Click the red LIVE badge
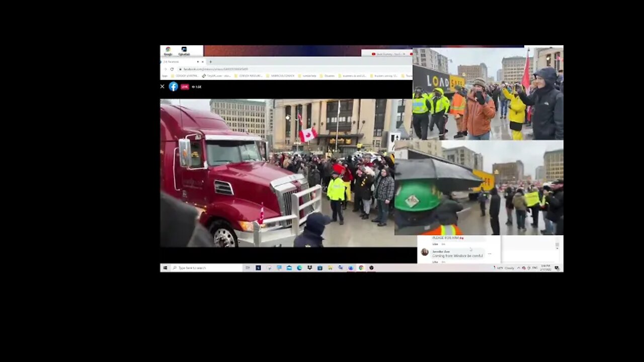The width and height of the screenshot is (644, 362). pos(185,86)
